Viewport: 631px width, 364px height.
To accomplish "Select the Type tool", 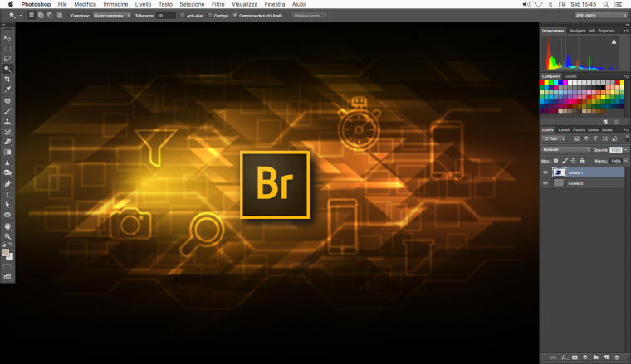I will [7, 194].
